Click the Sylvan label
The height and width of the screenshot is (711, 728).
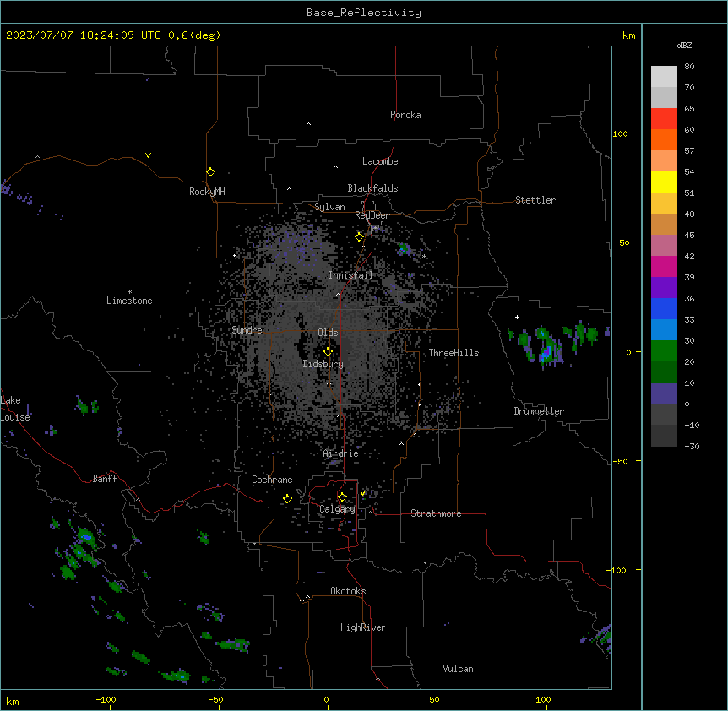click(x=329, y=207)
